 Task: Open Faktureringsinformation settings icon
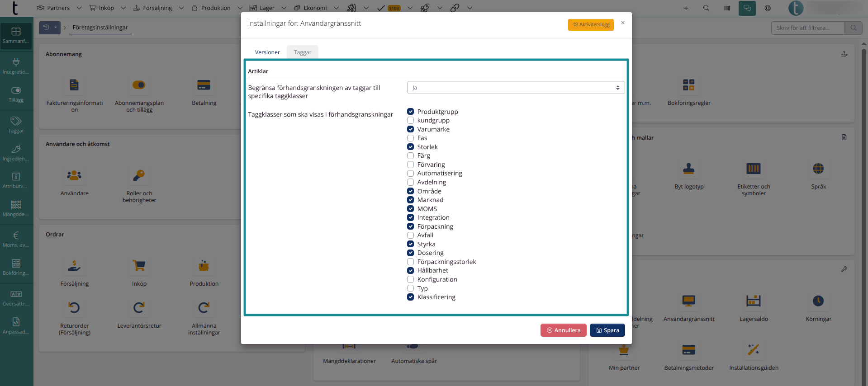tap(74, 85)
